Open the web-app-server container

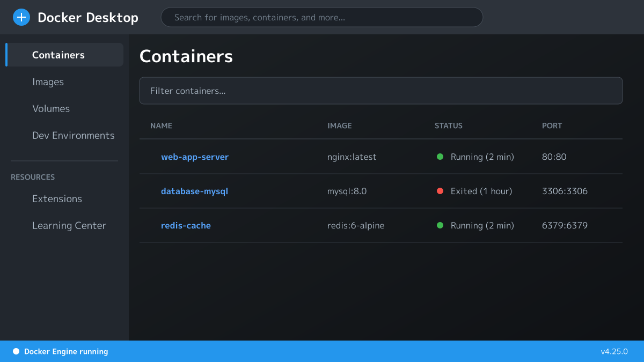tap(195, 157)
